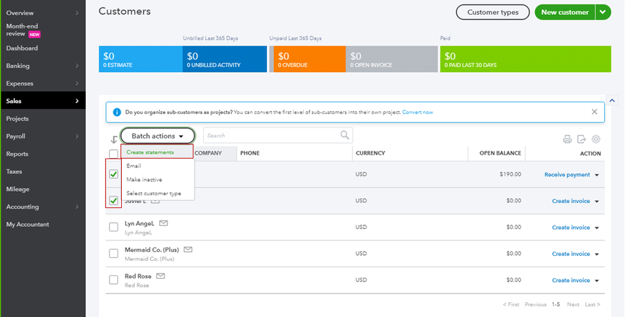The height and width of the screenshot is (317, 644).
Task: Click Create invoice for Red Rose
Action: 571,280
